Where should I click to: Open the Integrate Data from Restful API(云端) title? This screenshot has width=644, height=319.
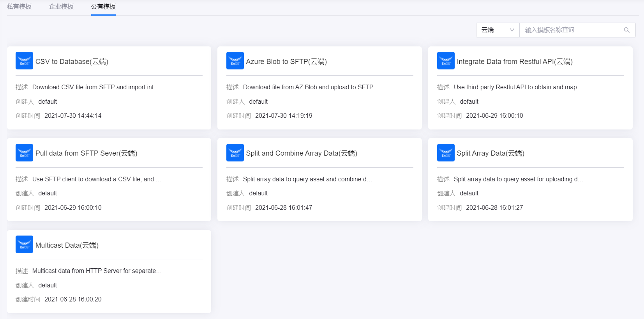tap(515, 62)
